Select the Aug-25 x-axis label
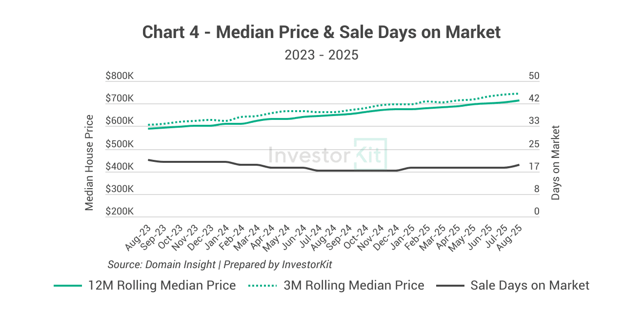The image size is (644, 312). [507, 238]
